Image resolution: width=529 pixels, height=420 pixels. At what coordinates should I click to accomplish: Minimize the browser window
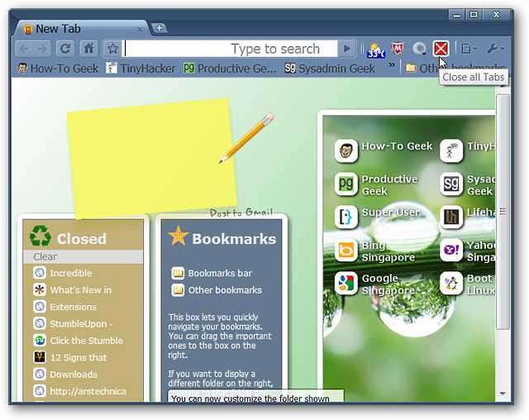point(457,15)
